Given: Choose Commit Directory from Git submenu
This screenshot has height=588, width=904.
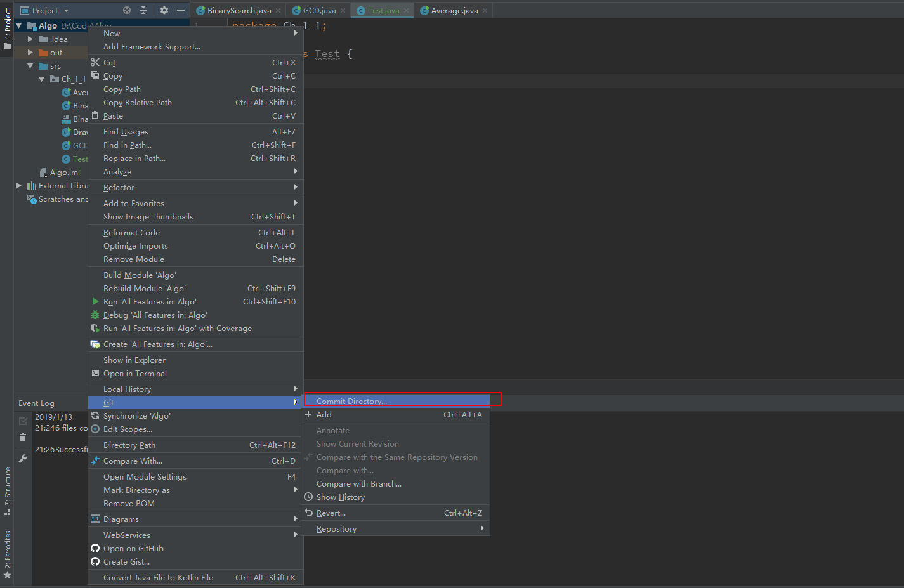Looking at the screenshot, I should [x=351, y=401].
